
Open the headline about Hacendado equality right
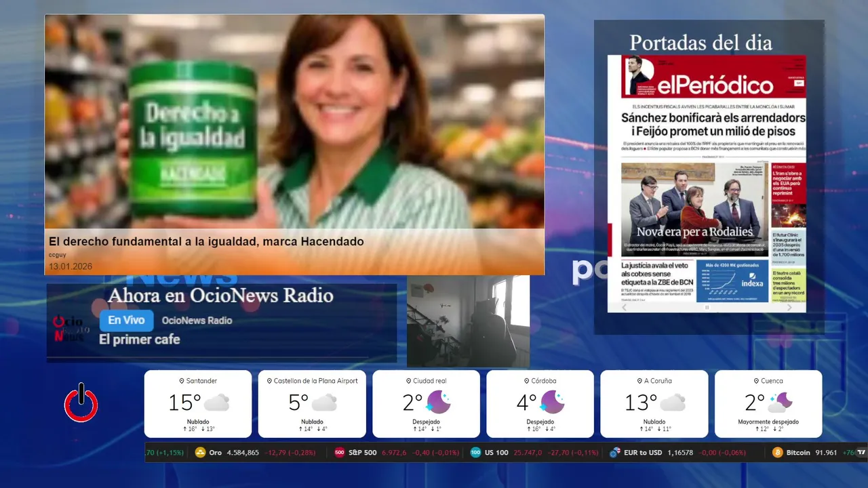coord(206,241)
